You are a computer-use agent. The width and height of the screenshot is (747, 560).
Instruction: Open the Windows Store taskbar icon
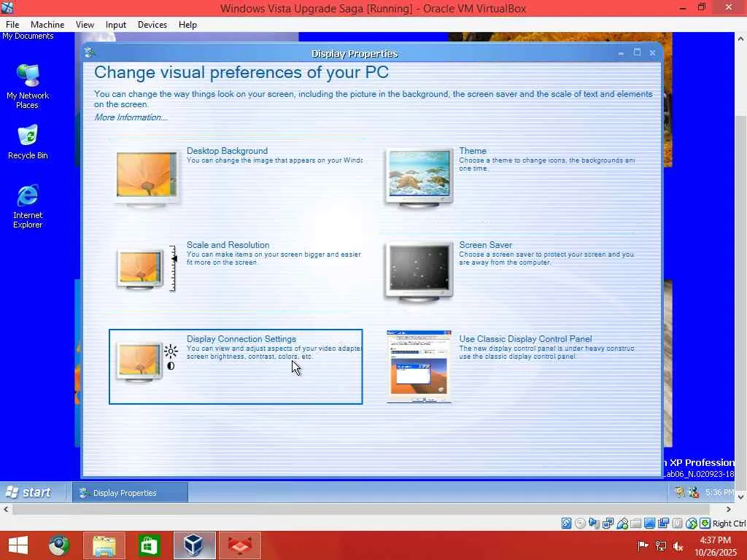149,545
